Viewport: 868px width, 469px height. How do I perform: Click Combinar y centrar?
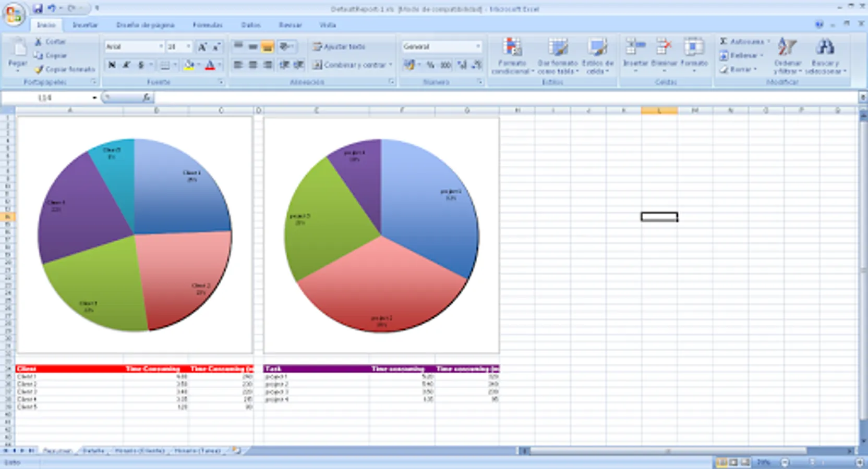[x=349, y=65]
